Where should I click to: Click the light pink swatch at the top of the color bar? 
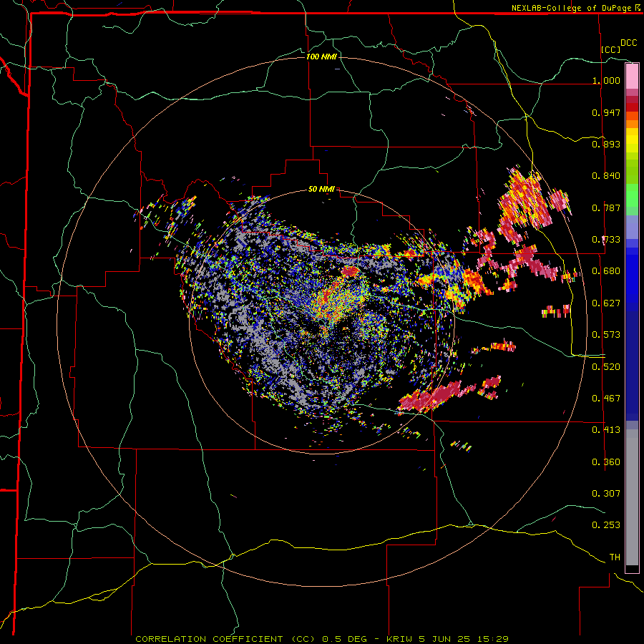click(x=632, y=77)
